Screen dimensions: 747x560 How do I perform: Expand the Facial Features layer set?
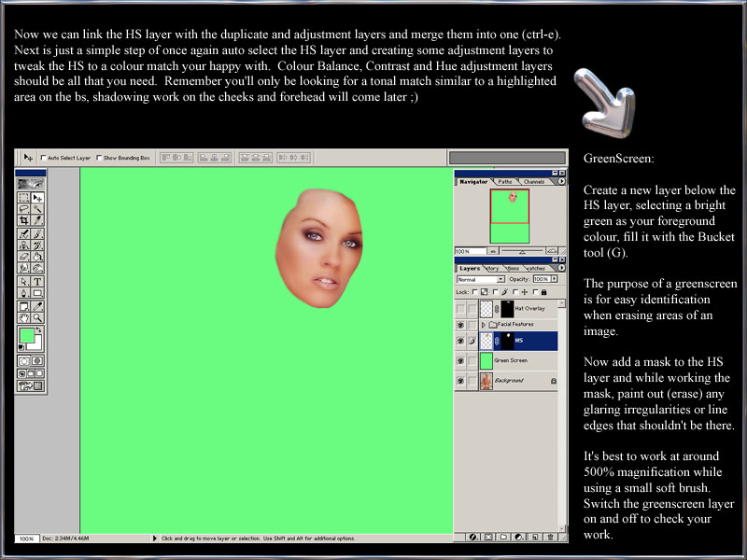coord(484,325)
